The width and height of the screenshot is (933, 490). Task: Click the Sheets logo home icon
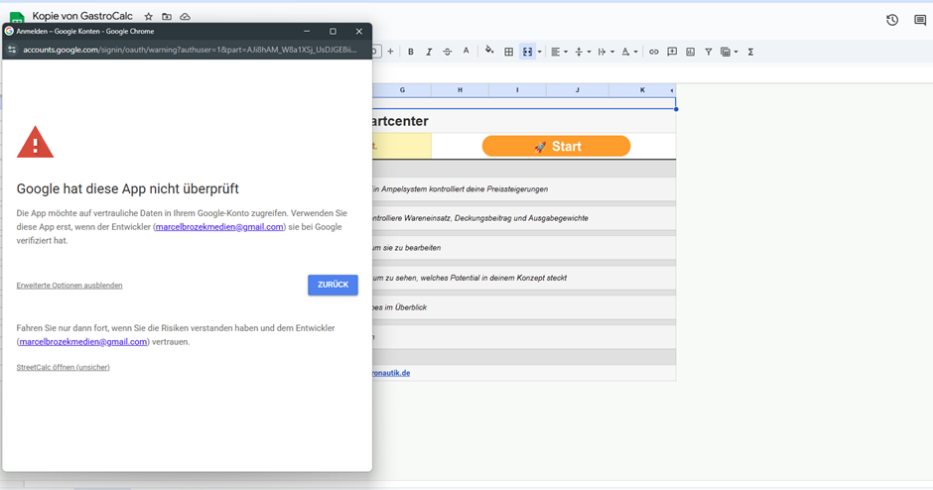(17, 18)
